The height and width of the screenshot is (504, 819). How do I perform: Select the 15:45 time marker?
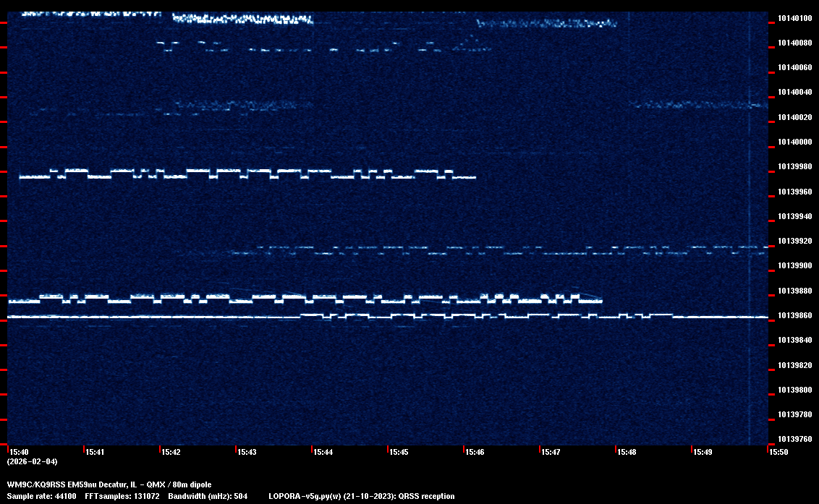[x=399, y=452]
